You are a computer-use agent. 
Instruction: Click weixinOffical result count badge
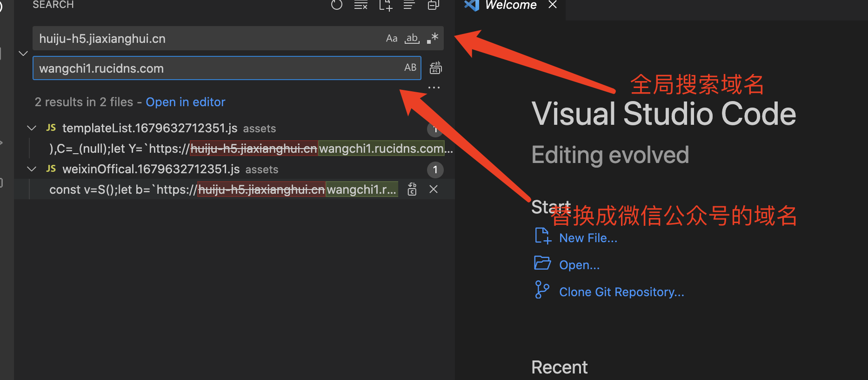tap(435, 170)
